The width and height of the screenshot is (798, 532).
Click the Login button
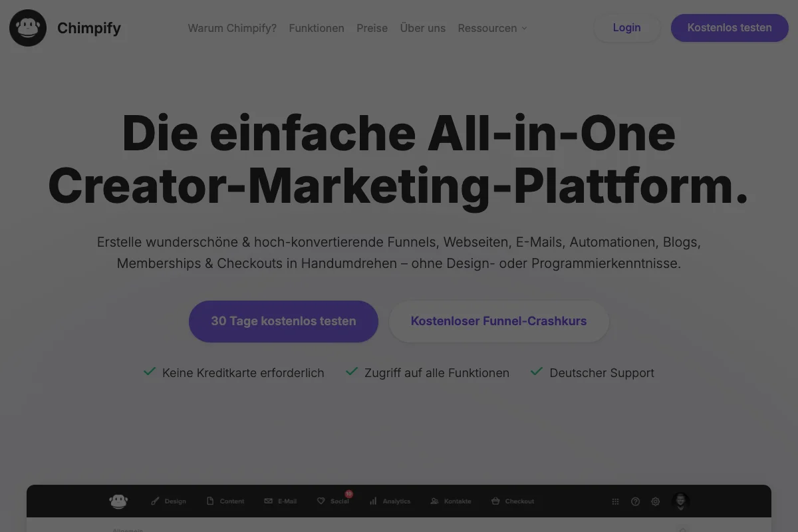click(626, 28)
